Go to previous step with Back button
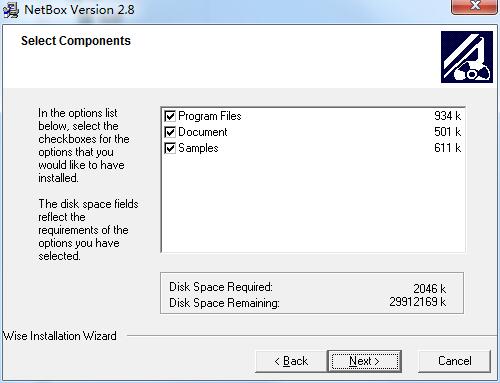This screenshot has width=500, height=383. coord(291,361)
